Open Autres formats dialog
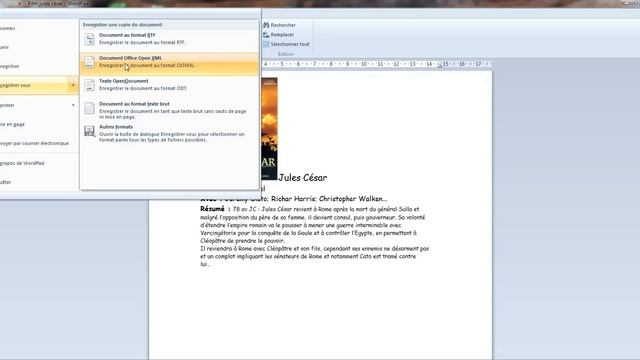Image resolution: width=640 pixels, height=360 pixels. (x=169, y=133)
